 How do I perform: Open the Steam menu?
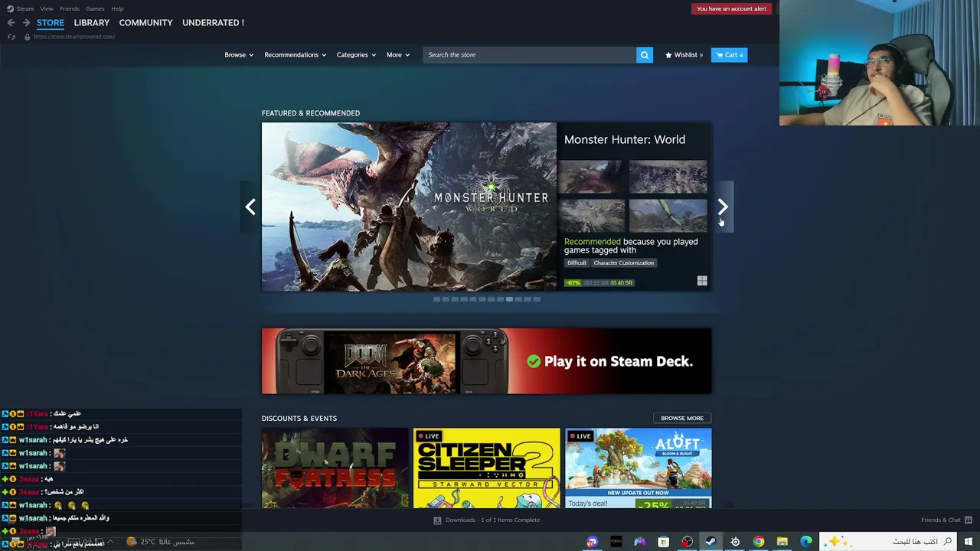coord(25,8)
